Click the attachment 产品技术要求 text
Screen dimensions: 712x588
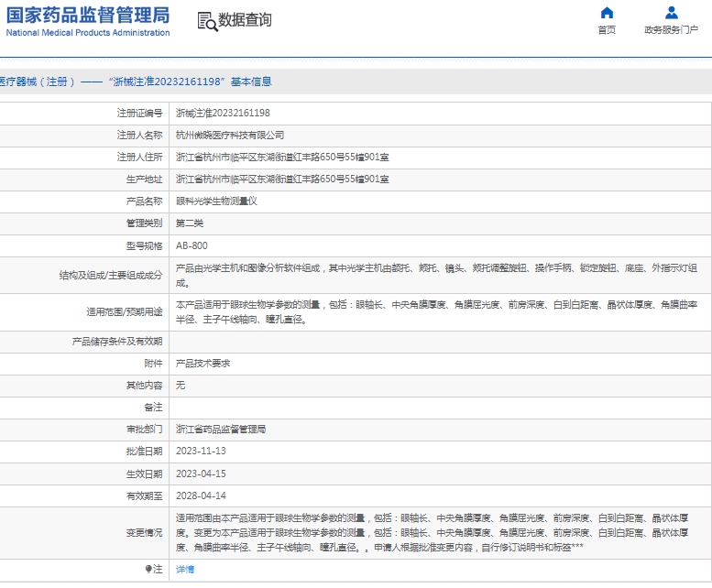(203, 364)
